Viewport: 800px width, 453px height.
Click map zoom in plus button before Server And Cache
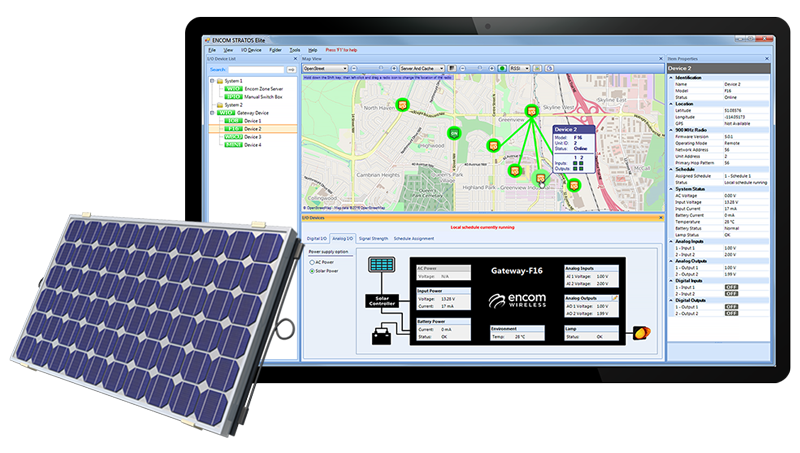[394, 68]
